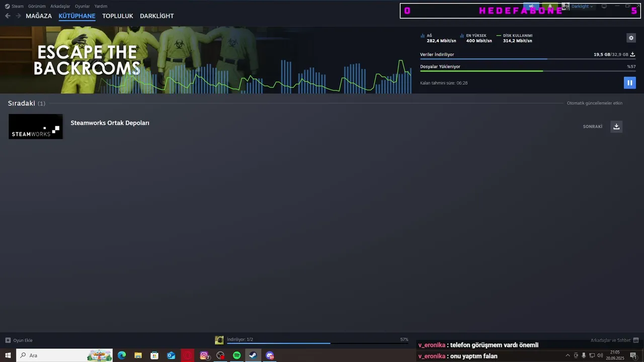The image size is (644, 362).
Task: Open Microsoft Store from taskbar
Action: (154, 355)
